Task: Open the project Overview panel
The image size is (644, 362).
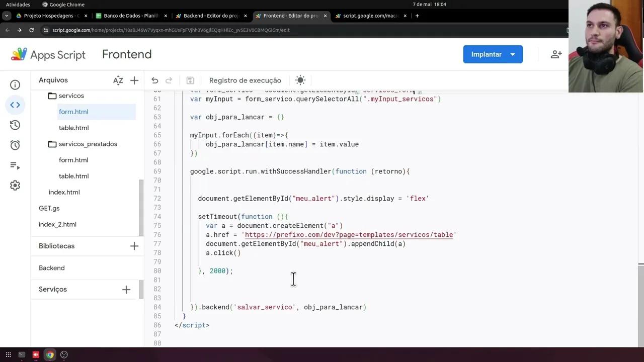Action: tap(15, 84)
